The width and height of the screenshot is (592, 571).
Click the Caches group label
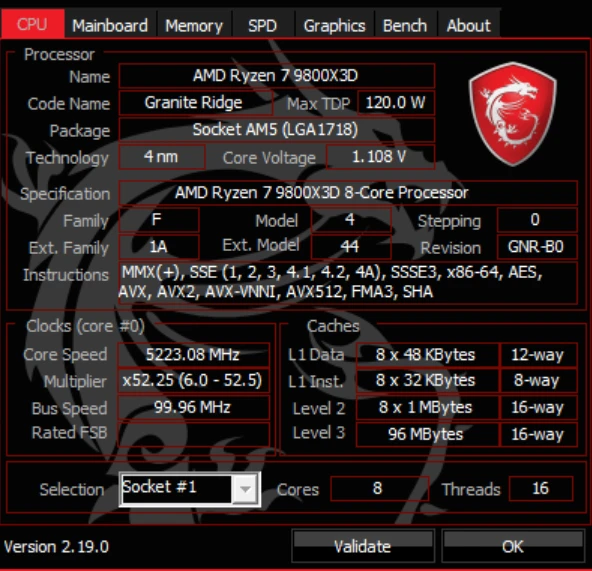point(333,326)
